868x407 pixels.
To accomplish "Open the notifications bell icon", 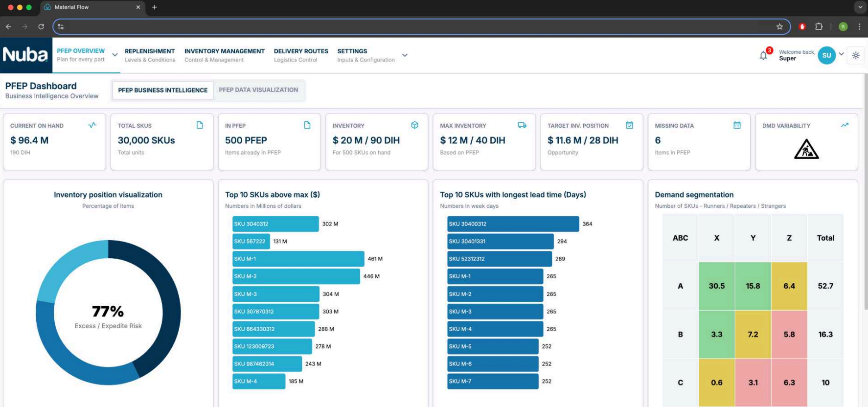I will pos(763,55).
